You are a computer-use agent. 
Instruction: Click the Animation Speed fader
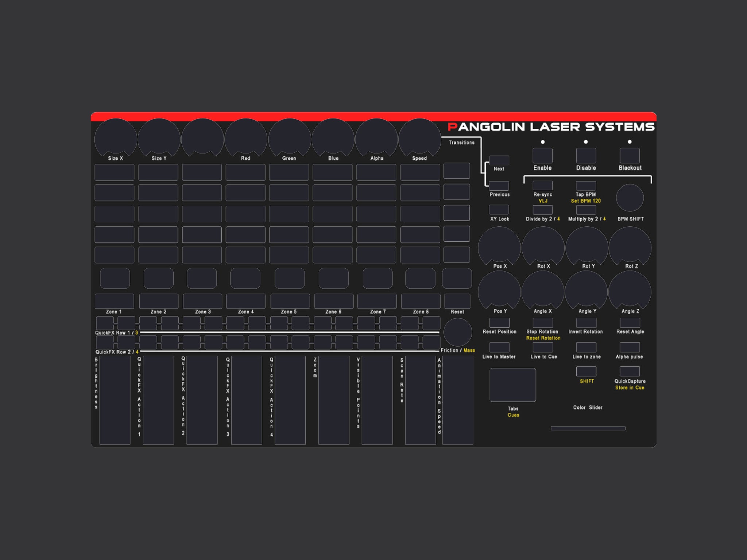[458, 400]
